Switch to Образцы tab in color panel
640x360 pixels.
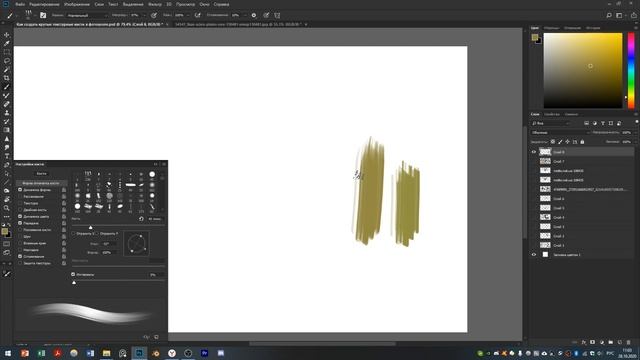(x=551, y=28)
